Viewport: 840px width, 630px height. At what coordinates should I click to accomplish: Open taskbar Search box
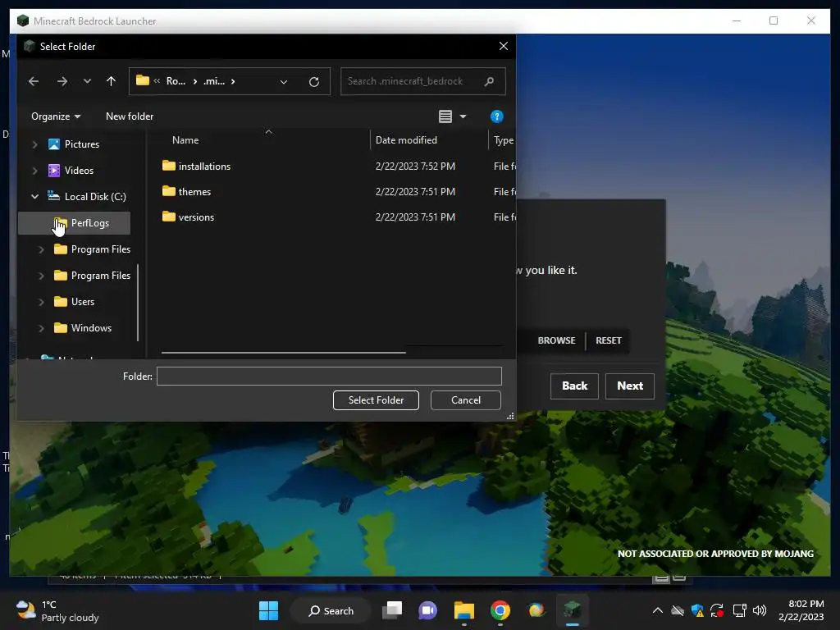coord(331,610)
